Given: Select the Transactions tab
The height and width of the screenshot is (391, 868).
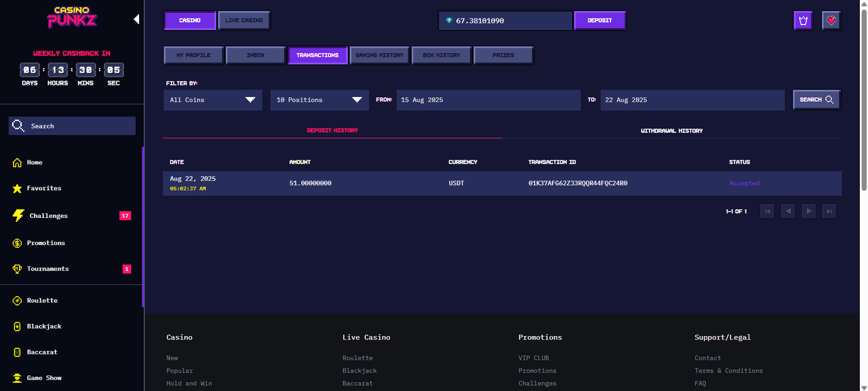Looking at the screenshot, I should point(317,55).
